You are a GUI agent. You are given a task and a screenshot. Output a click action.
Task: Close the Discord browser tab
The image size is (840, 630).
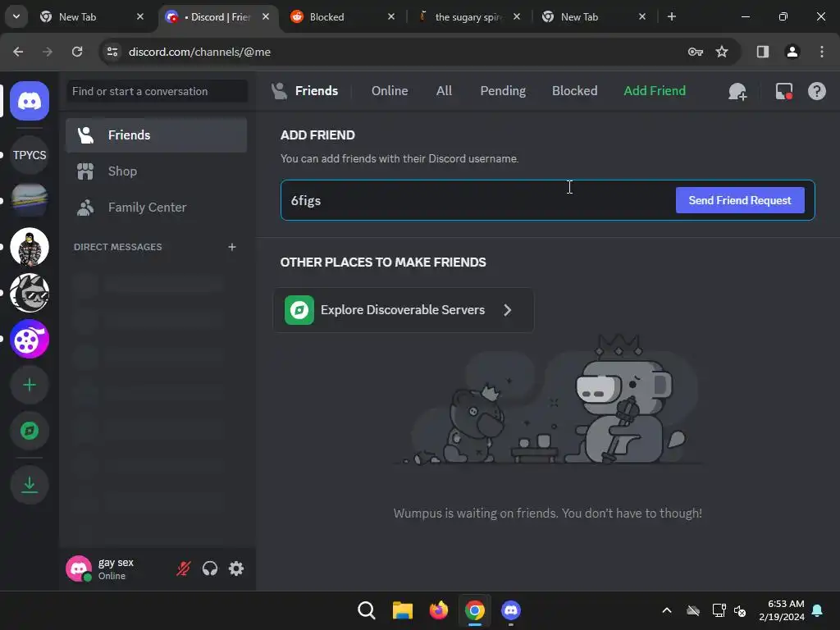266,16
